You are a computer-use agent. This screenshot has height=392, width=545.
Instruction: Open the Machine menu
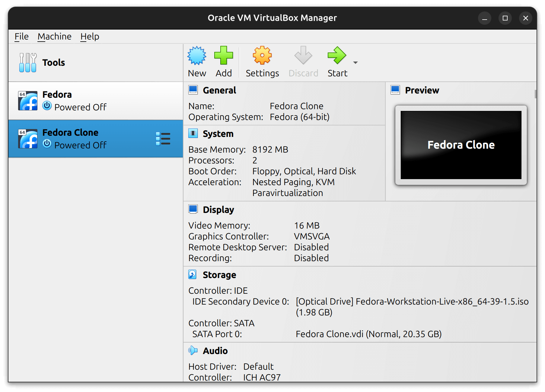click(54, 36)
